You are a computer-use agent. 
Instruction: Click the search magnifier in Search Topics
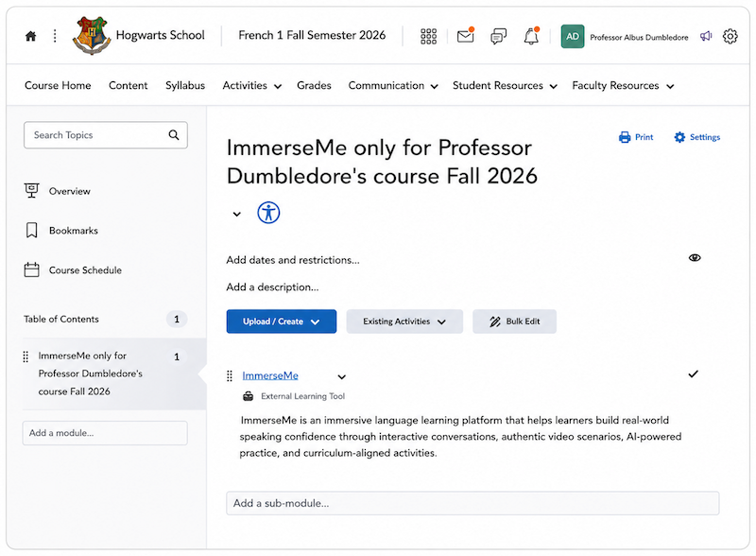point(174,135)
